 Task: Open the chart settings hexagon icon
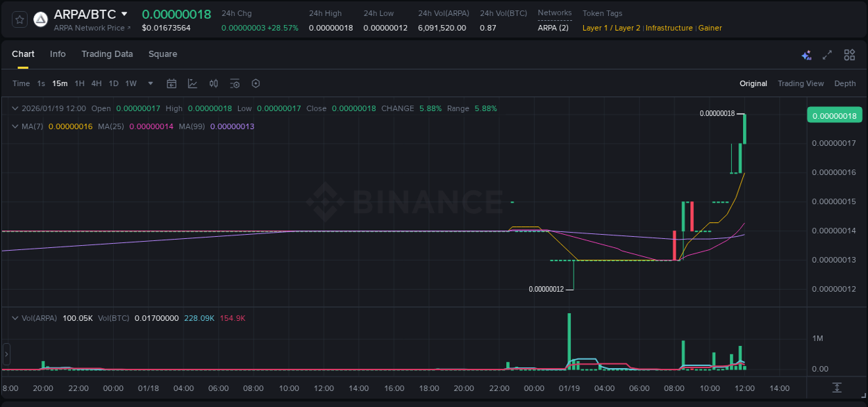coord(256,83)
